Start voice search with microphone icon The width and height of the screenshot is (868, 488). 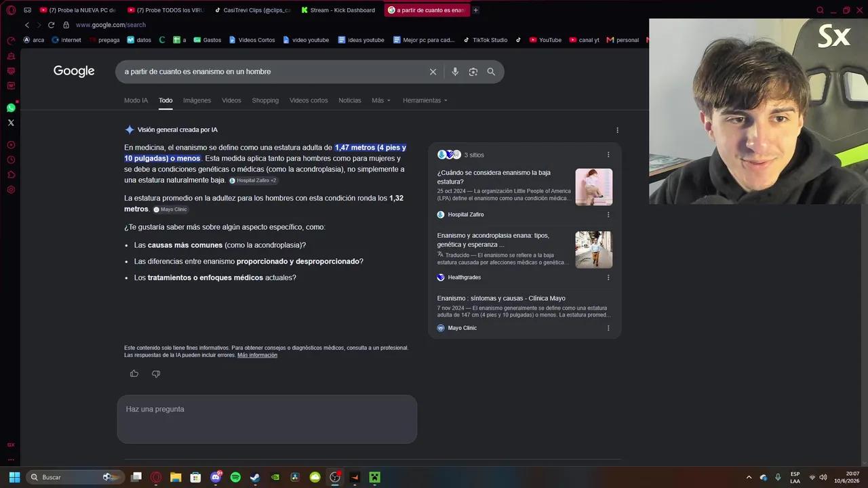tap(455, 72)
